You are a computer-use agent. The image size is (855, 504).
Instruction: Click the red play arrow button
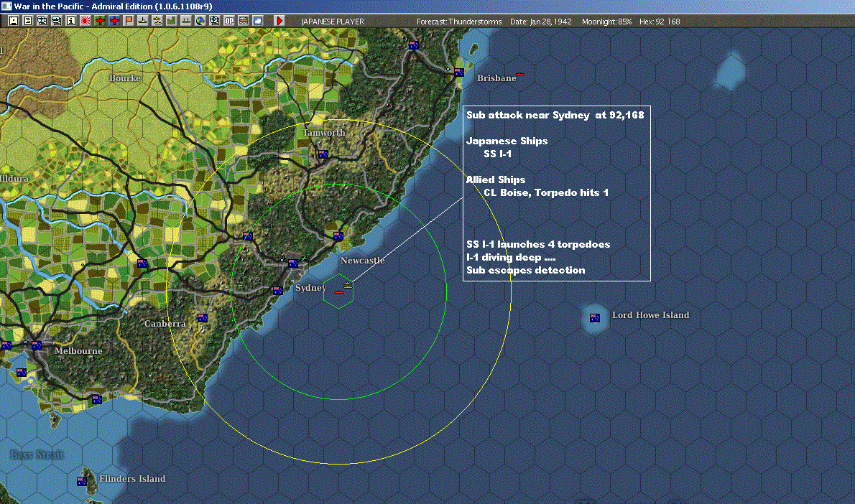[x=279, y=21]
